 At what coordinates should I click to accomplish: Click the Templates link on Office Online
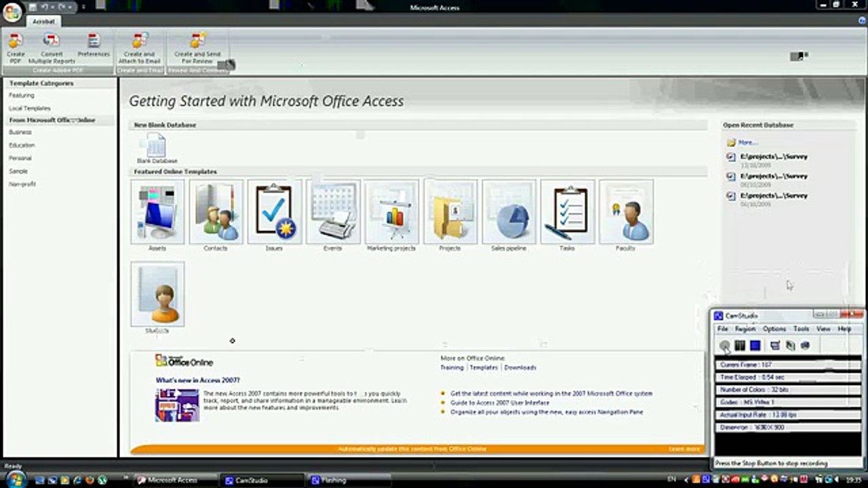[x=484, y=367]
